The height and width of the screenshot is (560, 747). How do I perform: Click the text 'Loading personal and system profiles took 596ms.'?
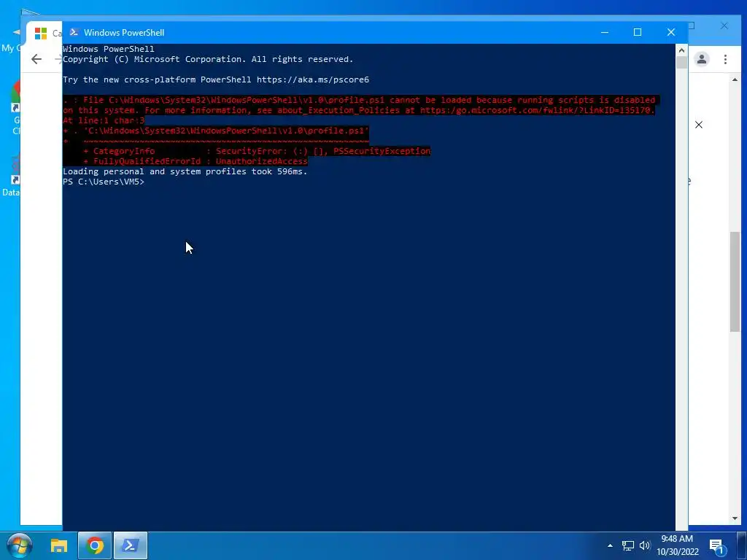click(x=185, y=171)
